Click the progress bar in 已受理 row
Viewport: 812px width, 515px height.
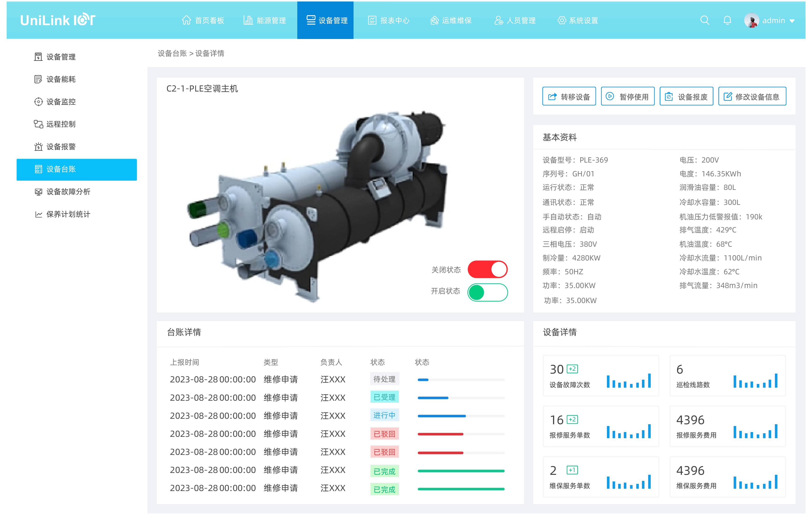click(461, 398)
